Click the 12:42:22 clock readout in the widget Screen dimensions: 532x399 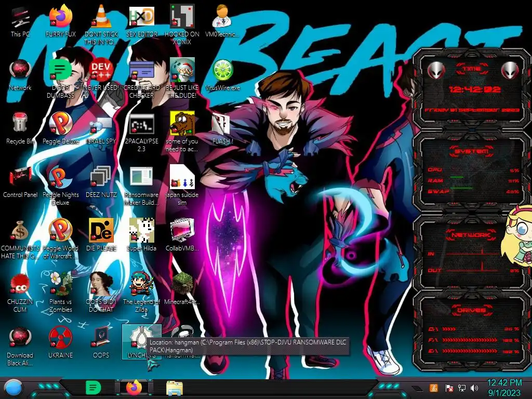tap(474, 89)
